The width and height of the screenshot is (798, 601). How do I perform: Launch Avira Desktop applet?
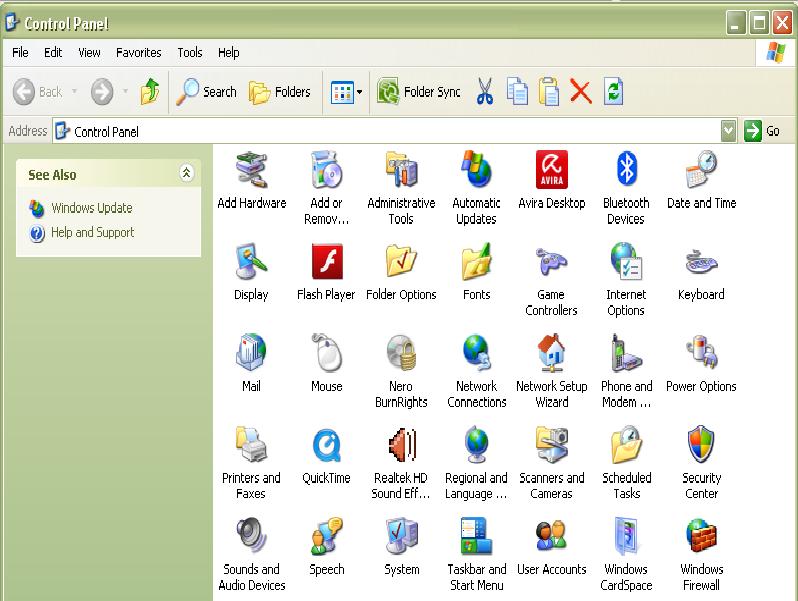click(552, 180)
